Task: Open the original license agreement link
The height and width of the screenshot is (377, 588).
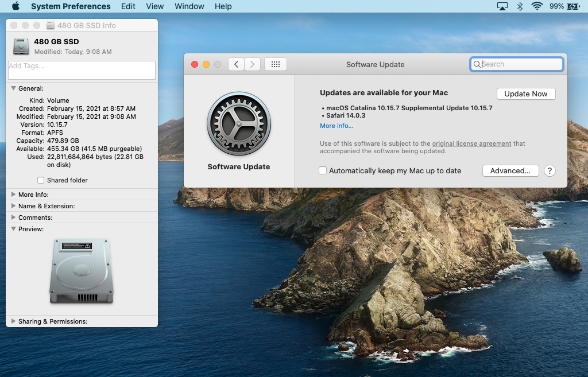Action: click(471, 143)
